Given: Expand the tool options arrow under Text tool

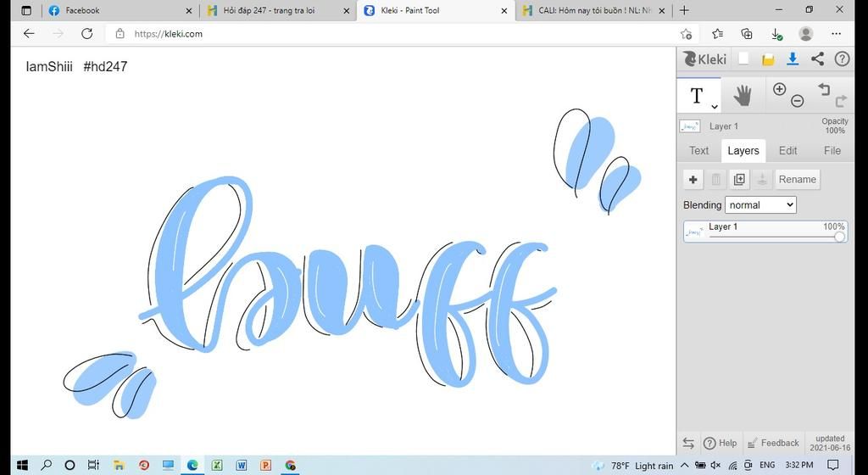Looking at the screenshot, I should coord(715,106).
